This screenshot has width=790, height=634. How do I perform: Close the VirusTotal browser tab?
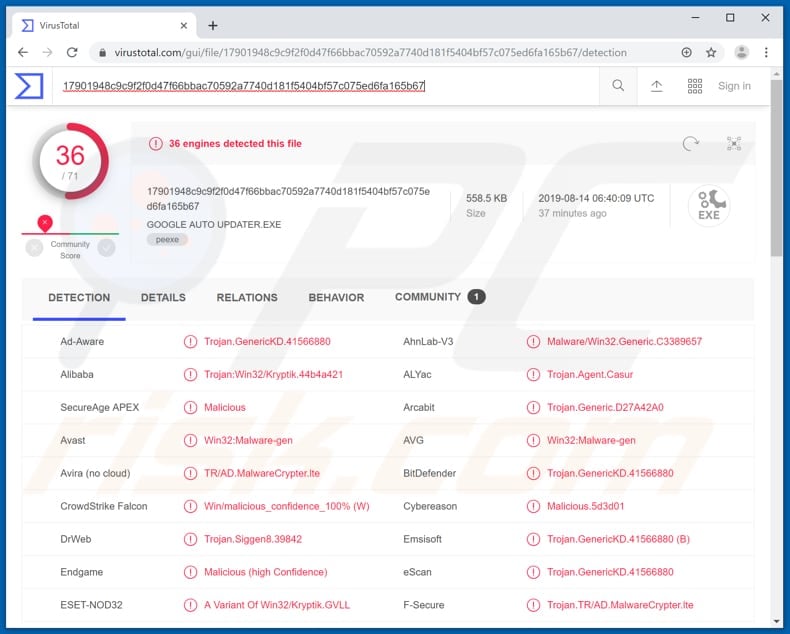pos(184,26)
